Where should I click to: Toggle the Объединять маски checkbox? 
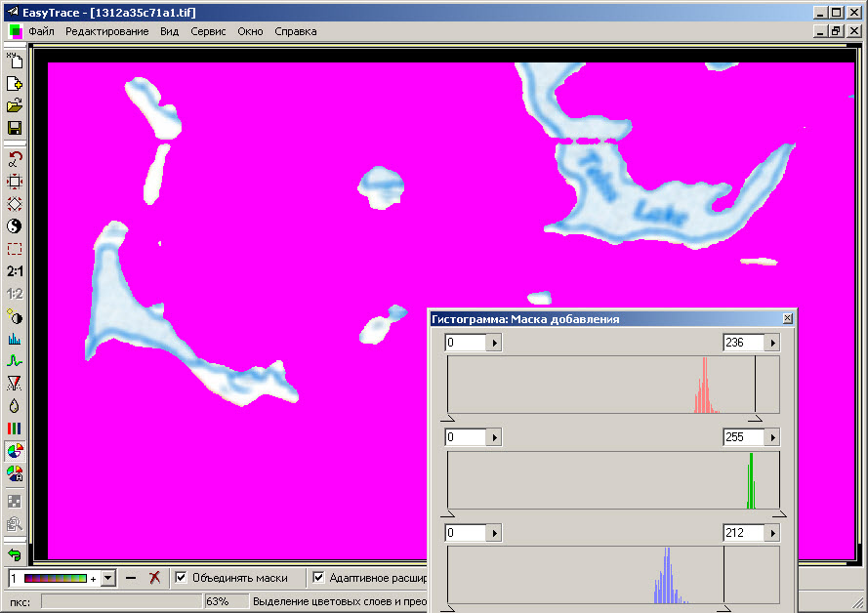(x=181, y=578)
